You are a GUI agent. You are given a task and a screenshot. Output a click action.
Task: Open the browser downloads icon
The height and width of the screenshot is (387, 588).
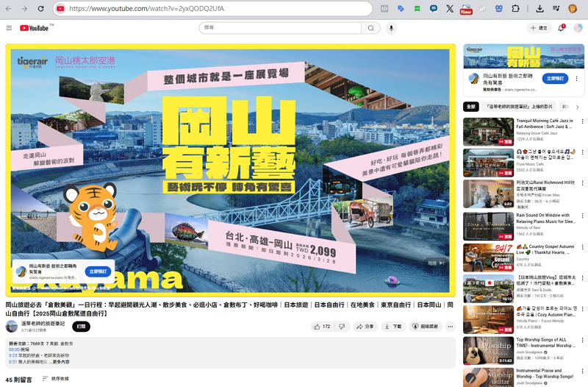pos(539,9)
